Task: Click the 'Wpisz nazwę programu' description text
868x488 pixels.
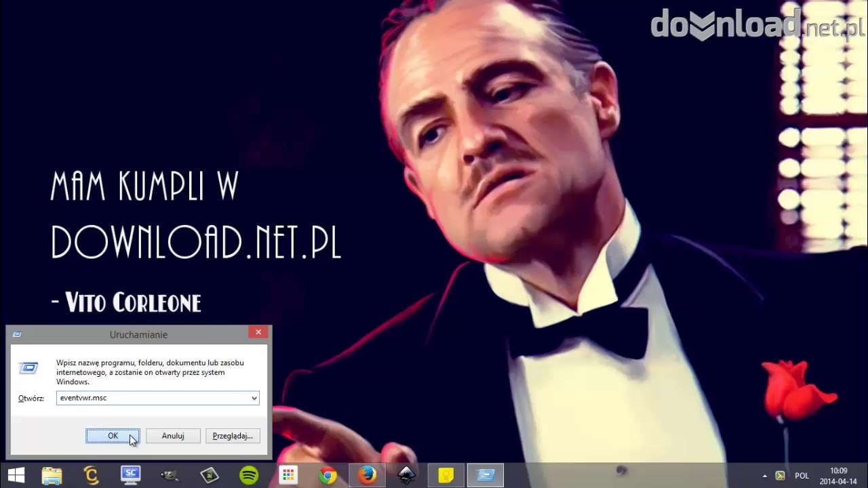Action: [150, 372]
